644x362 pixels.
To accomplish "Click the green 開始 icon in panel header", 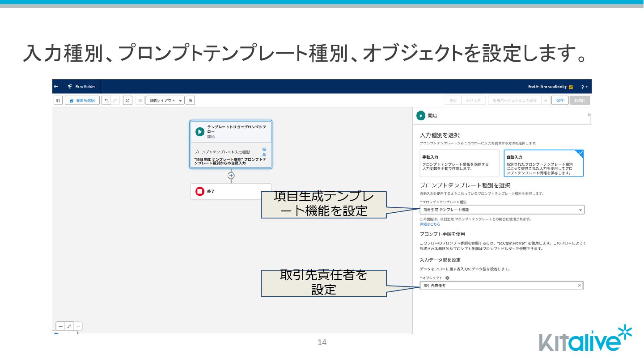I will [421, 116].
